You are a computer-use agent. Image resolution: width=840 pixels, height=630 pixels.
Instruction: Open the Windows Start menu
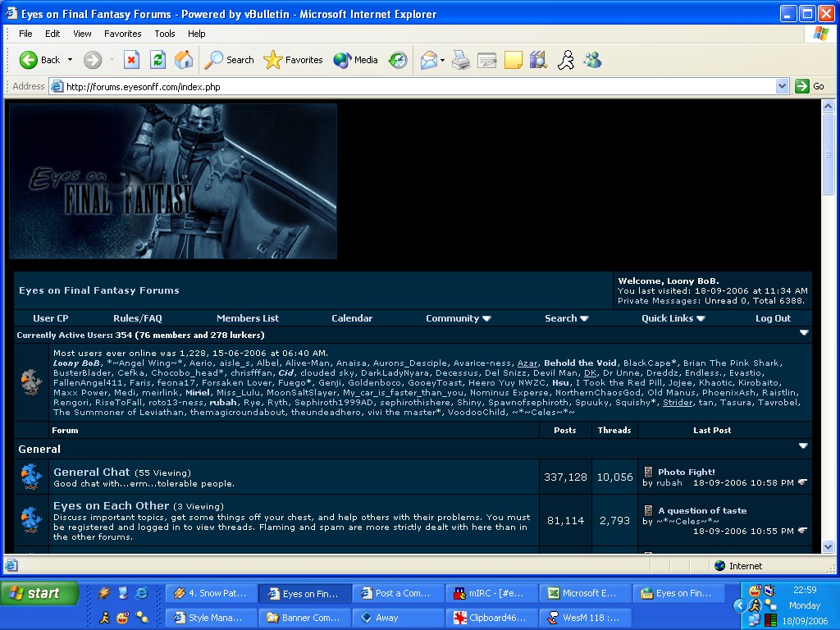(x=38, y=594)
